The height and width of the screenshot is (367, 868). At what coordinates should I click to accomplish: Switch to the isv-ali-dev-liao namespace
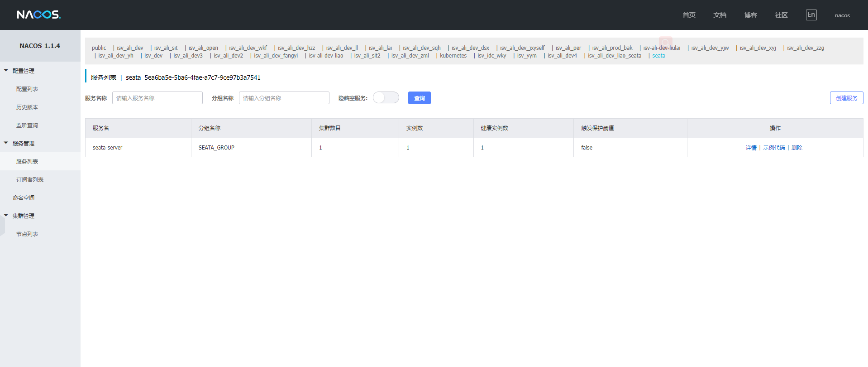click(326, 56)
